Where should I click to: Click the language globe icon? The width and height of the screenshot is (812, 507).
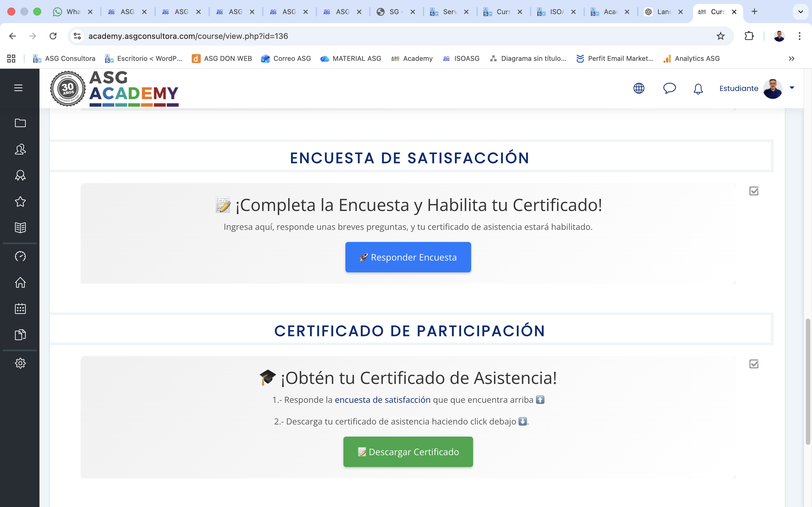(638, 88)
